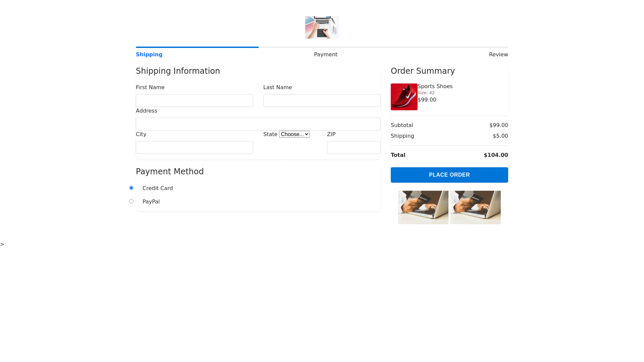Click the red Sports Shoes product image

404,97
